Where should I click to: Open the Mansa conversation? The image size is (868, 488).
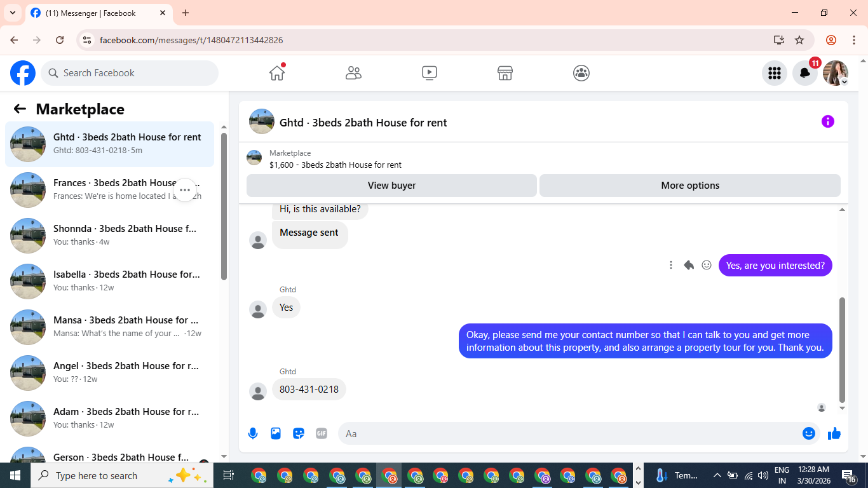click(109, 327)
